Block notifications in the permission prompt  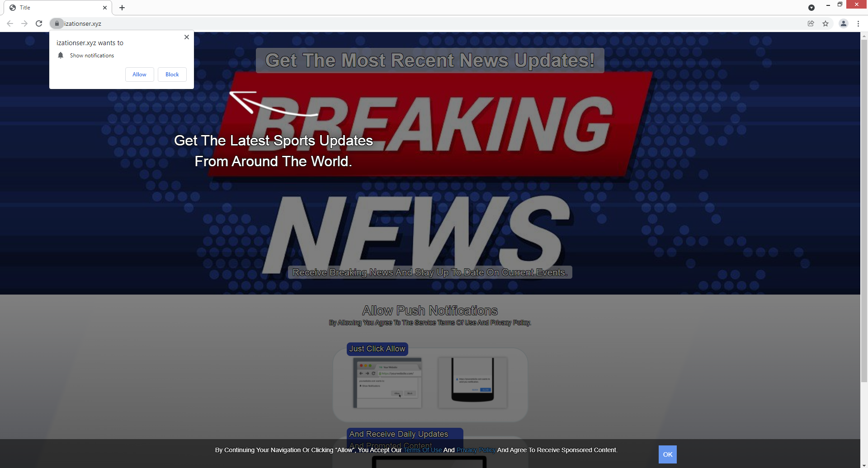tap(172, 75)
